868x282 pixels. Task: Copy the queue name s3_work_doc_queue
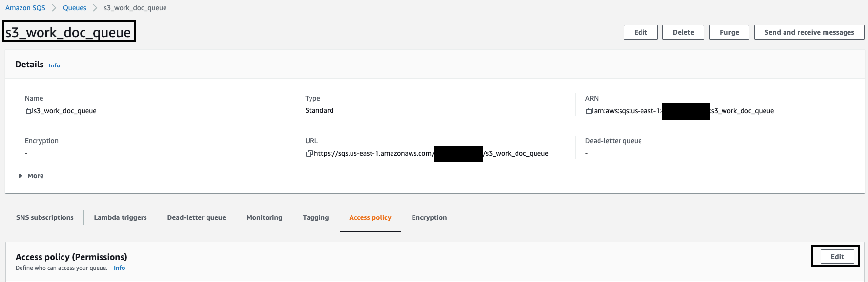29,110
